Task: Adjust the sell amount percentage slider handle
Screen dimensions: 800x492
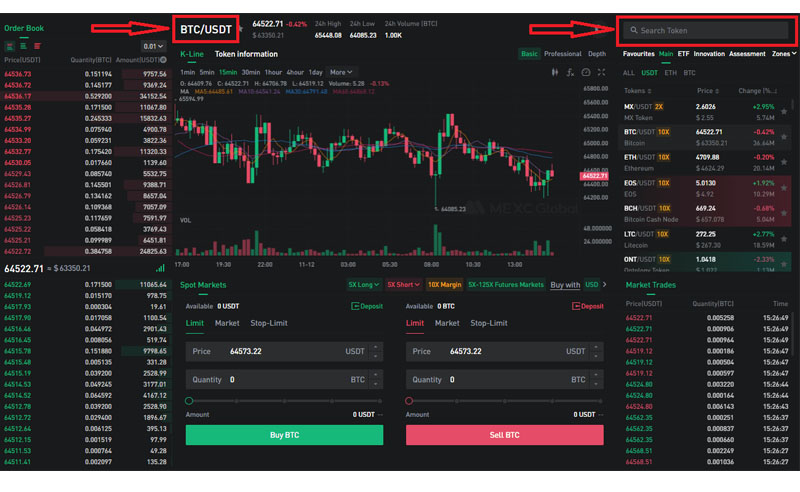Action: (409, 401)
